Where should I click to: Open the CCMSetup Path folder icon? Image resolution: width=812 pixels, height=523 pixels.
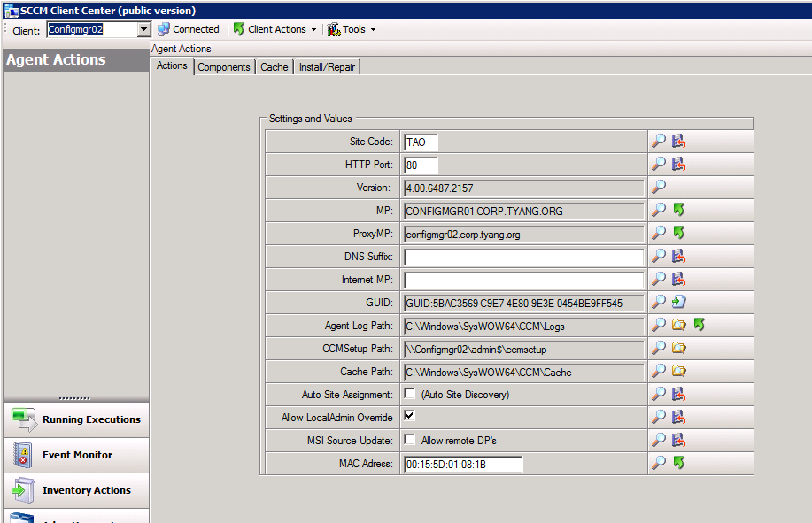(678, 348)
